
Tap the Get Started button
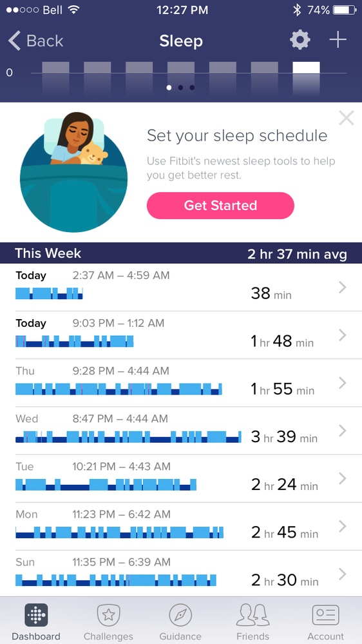tap(220, 206)
